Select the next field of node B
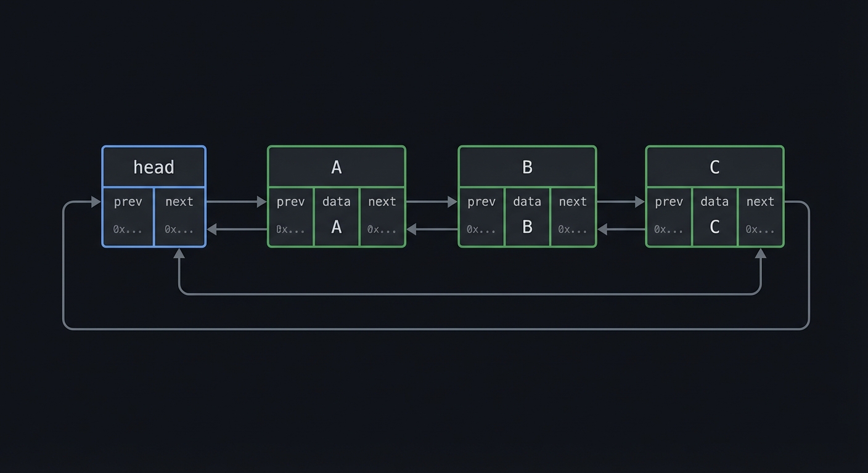The image size is (868, 473). (573, 217)
